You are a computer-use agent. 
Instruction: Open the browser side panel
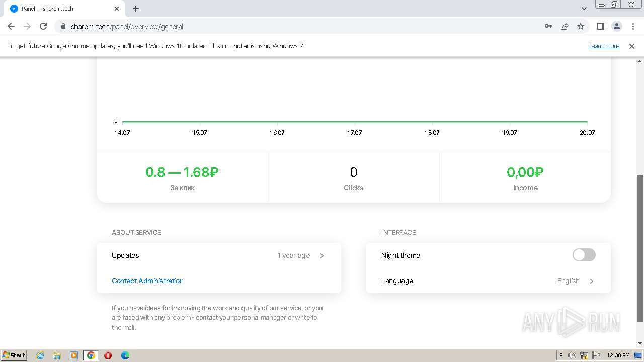tap(600, 26)
